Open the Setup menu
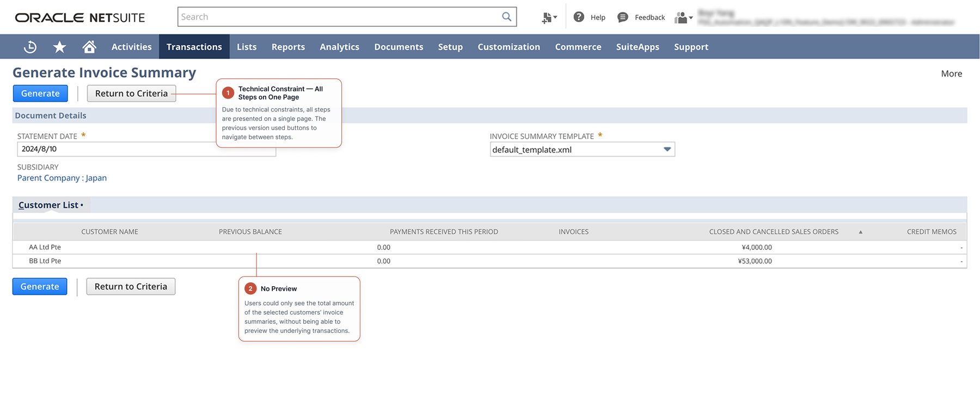Viewport: 980px width, 420px height. (x=450, y=47)
